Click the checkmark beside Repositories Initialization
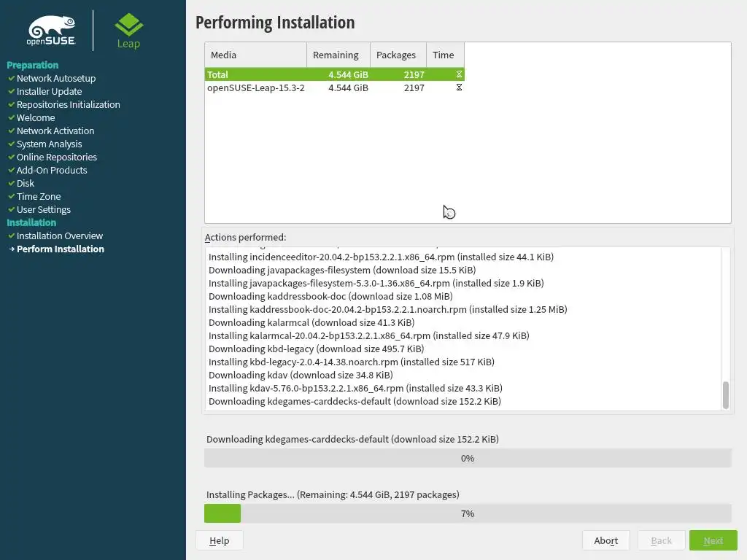 (12, 104)
